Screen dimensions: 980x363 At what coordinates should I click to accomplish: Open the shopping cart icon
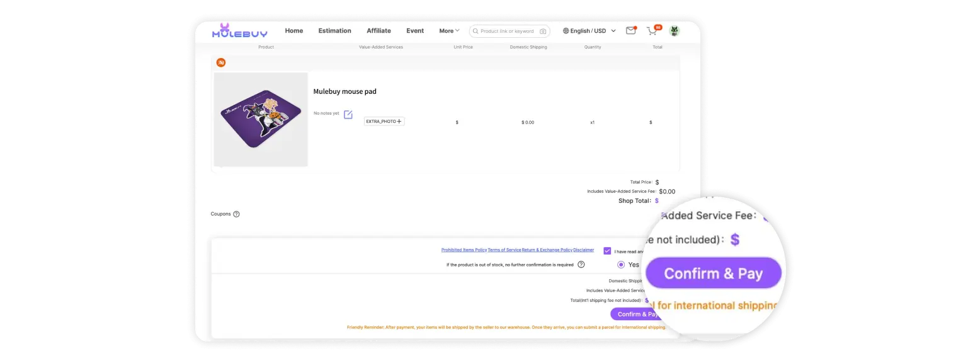pos(652,30)
